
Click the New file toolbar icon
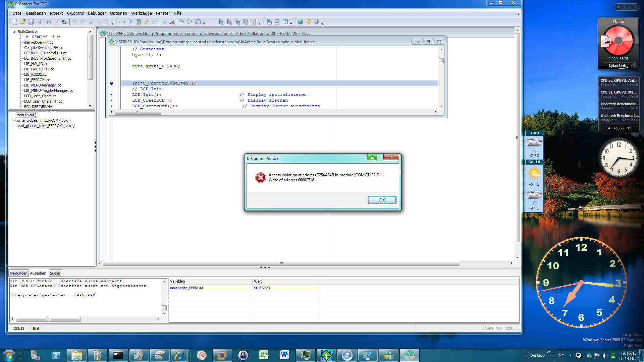(x=15, y=22)
